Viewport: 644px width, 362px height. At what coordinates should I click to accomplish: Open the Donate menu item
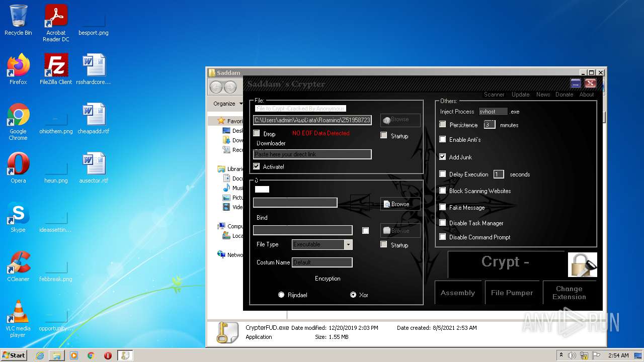tap(564, 95)
